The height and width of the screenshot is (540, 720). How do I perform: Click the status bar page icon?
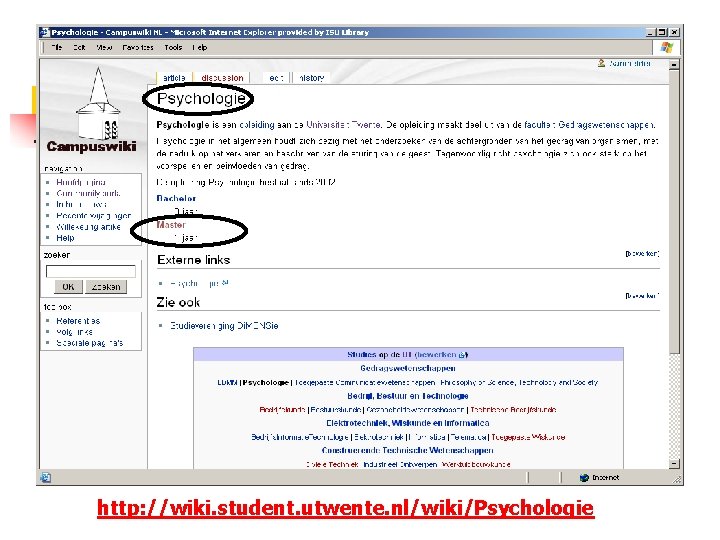click(45, 478)
